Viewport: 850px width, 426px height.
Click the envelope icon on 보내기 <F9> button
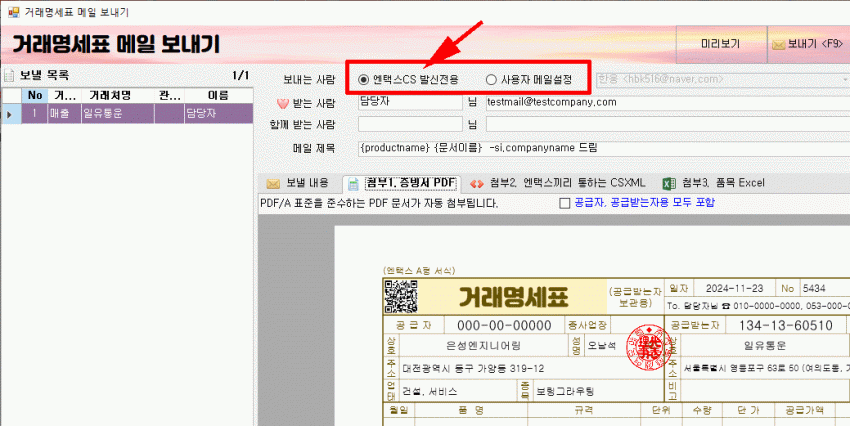[776, 44]
